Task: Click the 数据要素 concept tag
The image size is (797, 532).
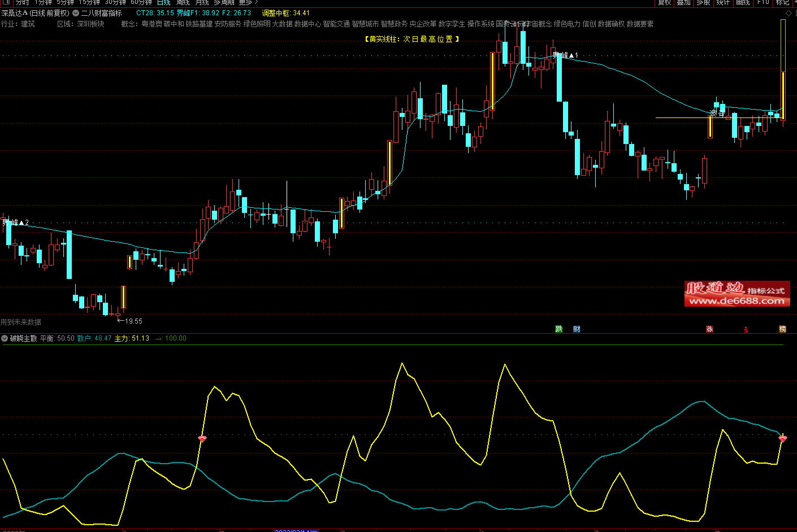Action: [x=640, y=24]
